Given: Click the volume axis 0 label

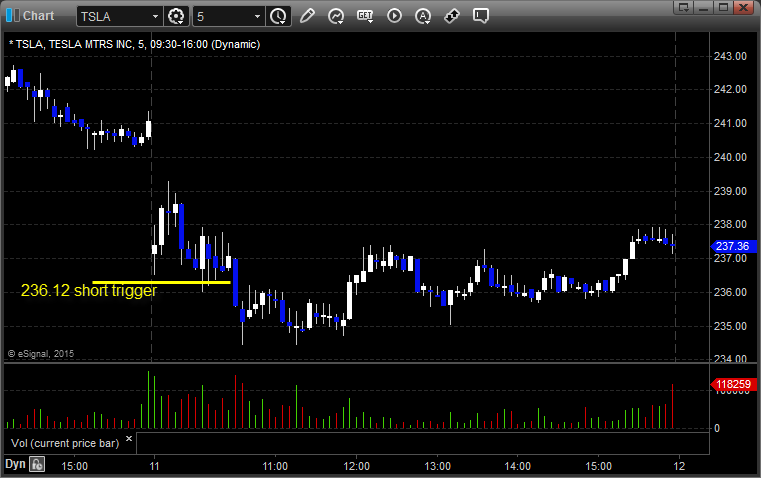Looking at the screenshot, I should tap(717, 429).
